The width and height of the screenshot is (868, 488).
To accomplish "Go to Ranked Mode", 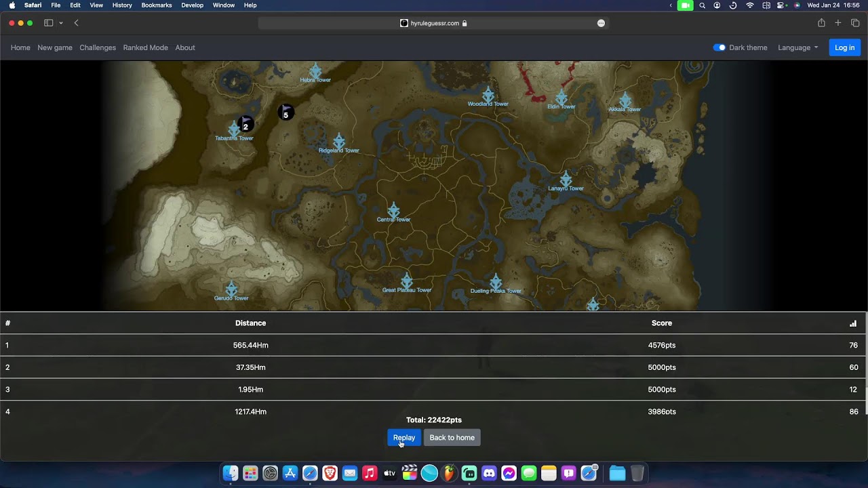I will [146, 47].
